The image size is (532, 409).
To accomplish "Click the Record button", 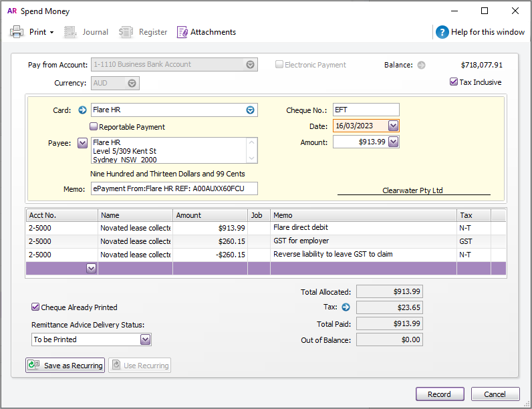I will pyautogui.click(x=439, y=394).
